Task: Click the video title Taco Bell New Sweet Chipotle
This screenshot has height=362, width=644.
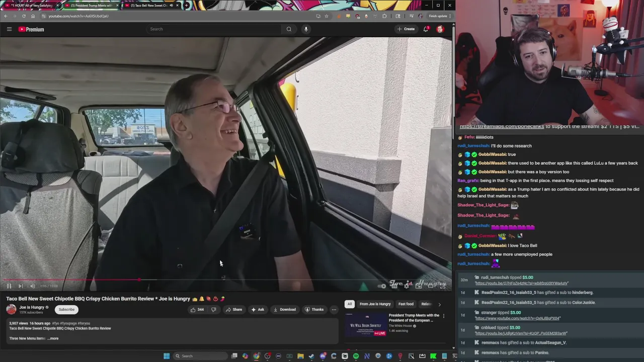Action: 115,299
